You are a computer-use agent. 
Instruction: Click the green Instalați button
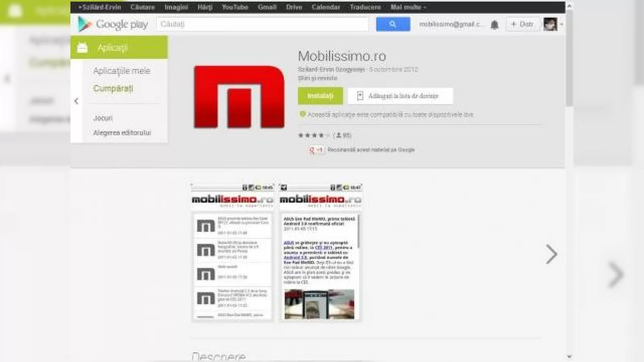tap(320, 96)
